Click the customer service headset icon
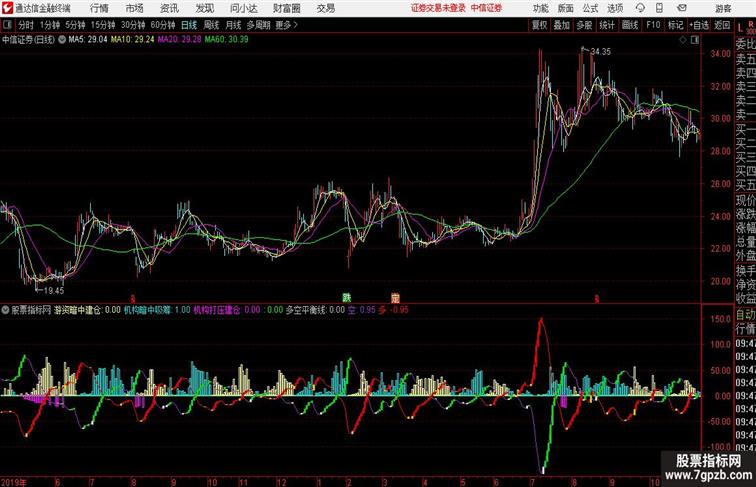 point(640,8)
